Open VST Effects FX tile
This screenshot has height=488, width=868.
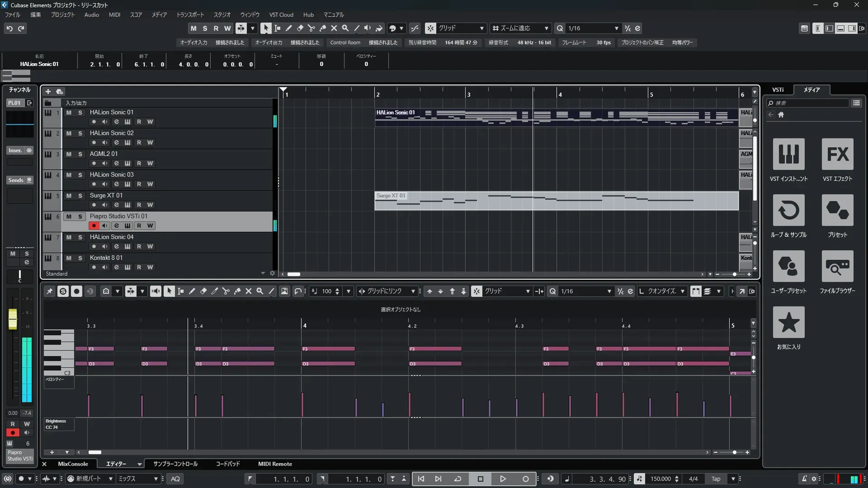click(837, 155)
